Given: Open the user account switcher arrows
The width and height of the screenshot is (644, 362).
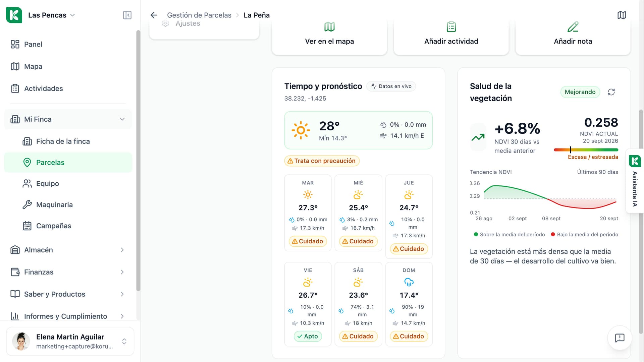Looking at the screenshot, I should pyautogui.click(x=124, y=341).
